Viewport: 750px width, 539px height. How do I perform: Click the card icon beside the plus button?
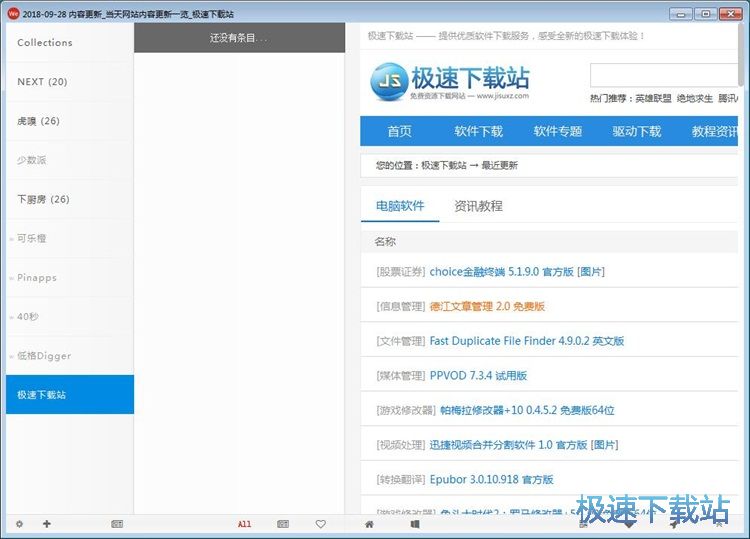(x=117, y=524)
